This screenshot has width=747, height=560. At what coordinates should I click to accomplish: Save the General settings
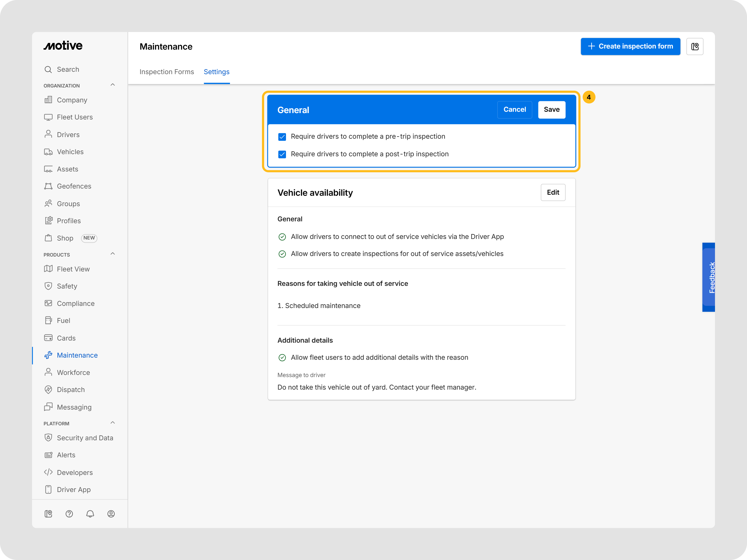551,110
